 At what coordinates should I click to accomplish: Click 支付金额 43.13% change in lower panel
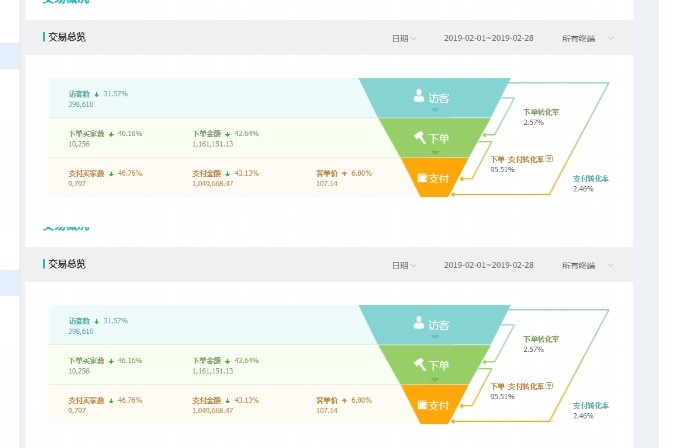247,400
